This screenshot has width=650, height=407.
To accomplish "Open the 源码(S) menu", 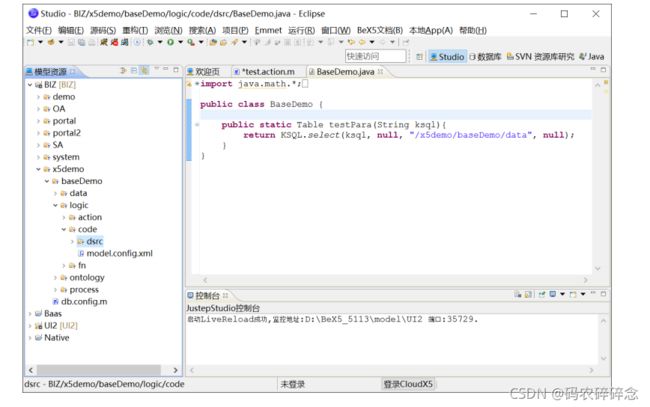I will [x=103, y=30].
